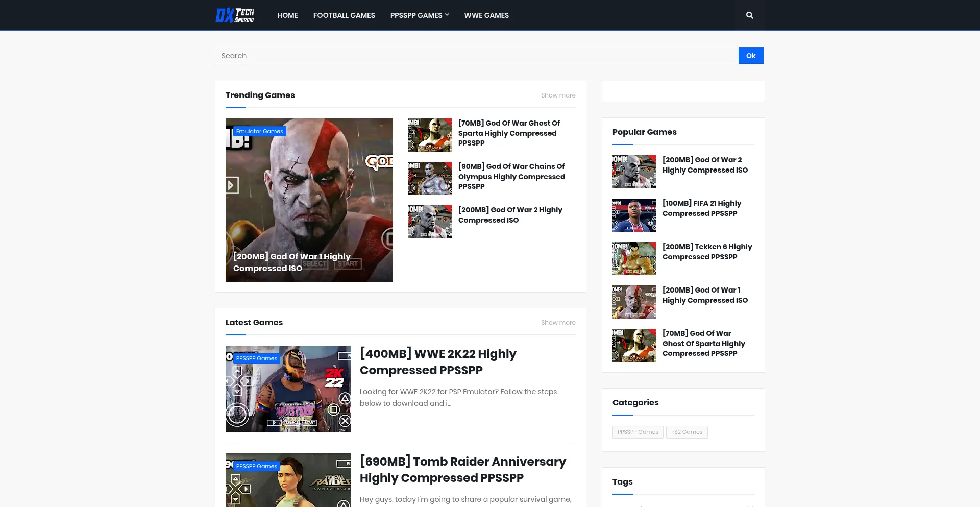Open popular FIFA 21 thumbnail
The width and height of the screenshot is (980, 507).
tap(634, 215)
